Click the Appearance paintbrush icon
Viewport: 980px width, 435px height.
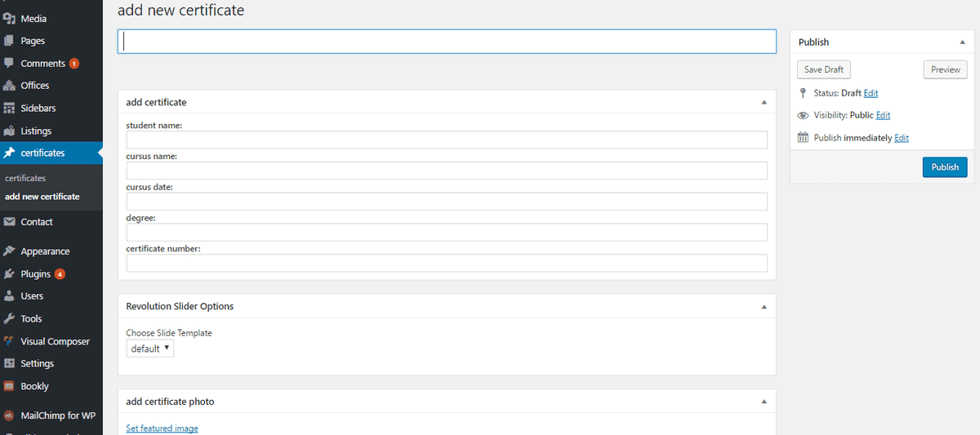click(x=9, y=251)
